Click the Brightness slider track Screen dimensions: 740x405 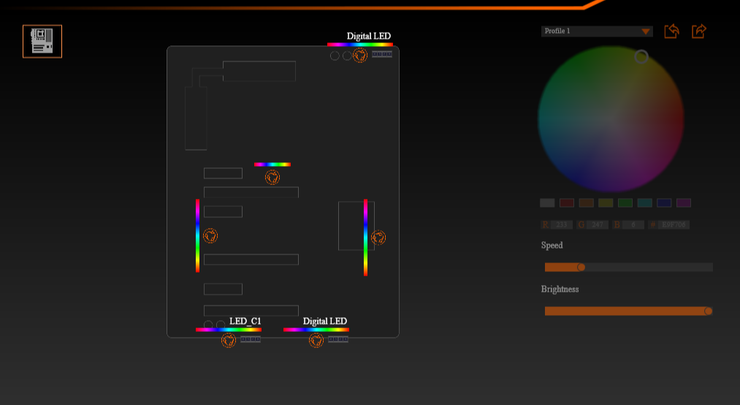tap(625, 311)
